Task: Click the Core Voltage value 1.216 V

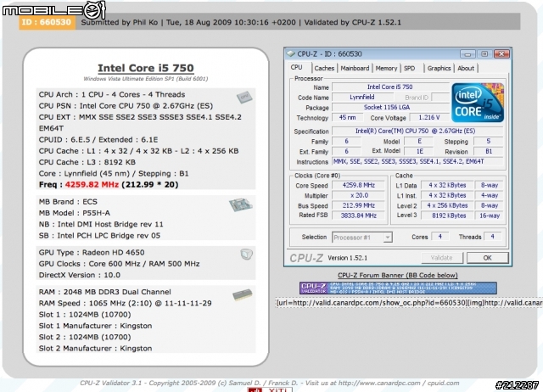Action: click(429, 117)
